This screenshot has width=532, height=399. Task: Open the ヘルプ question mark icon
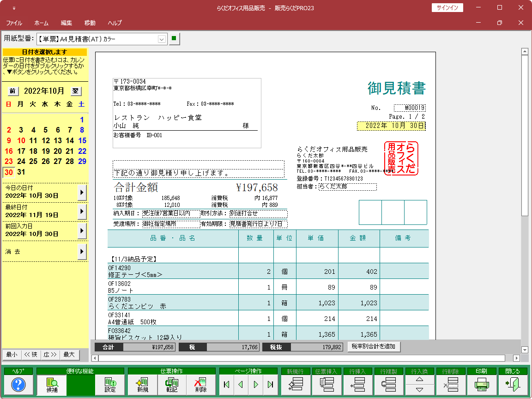coord(18,385)
